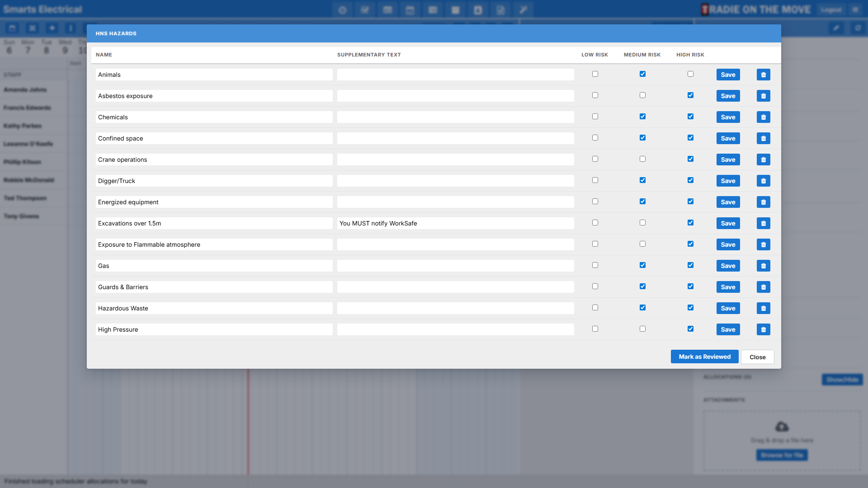Uncheck High Risk for Guards & Barriers
The image size is (868, 488).
click(690, 286)
